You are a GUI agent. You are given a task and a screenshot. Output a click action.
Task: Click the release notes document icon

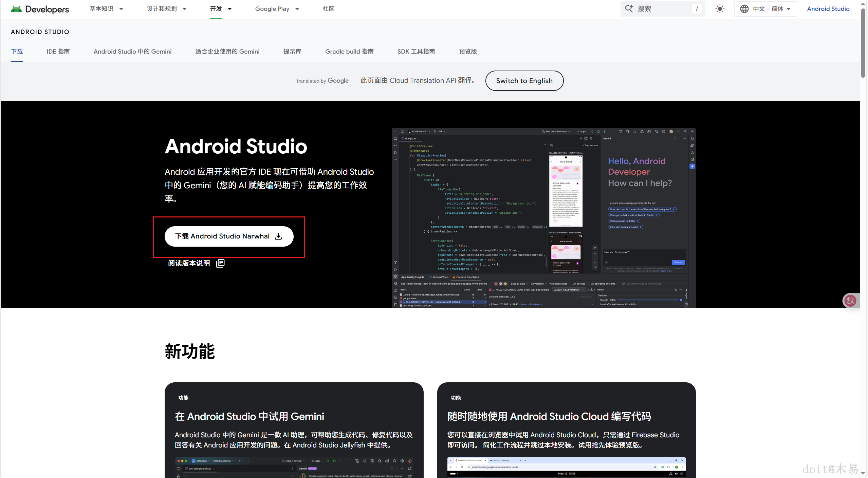click(220, 263)
